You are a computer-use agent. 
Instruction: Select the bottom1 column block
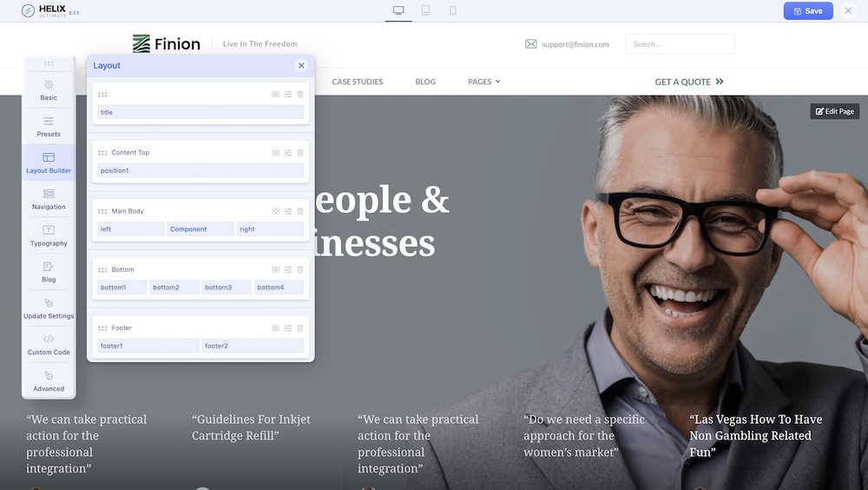122,287
